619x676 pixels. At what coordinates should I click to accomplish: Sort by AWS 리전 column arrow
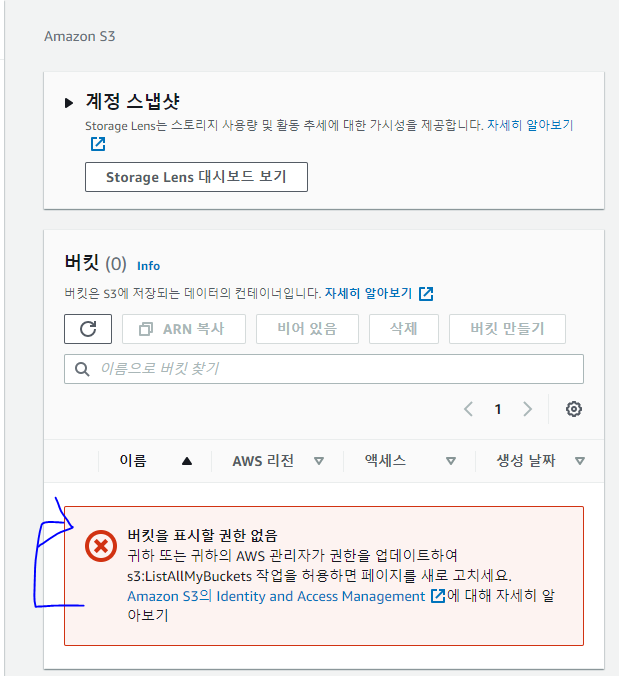319,461
